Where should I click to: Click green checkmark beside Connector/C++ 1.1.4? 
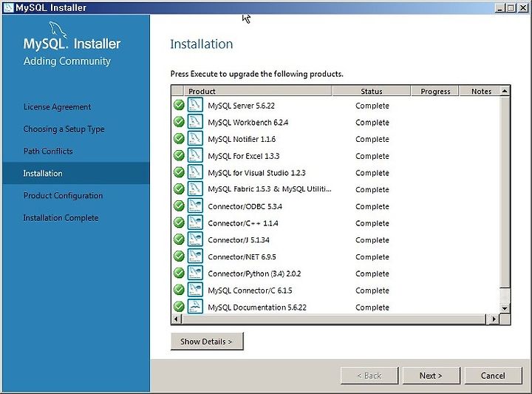(x=179, y=223)
